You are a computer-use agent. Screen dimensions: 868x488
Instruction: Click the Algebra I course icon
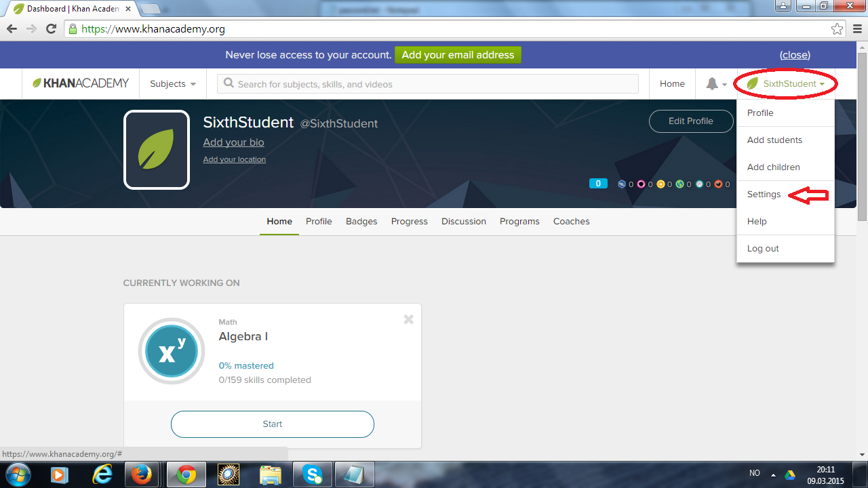(172, 352)
